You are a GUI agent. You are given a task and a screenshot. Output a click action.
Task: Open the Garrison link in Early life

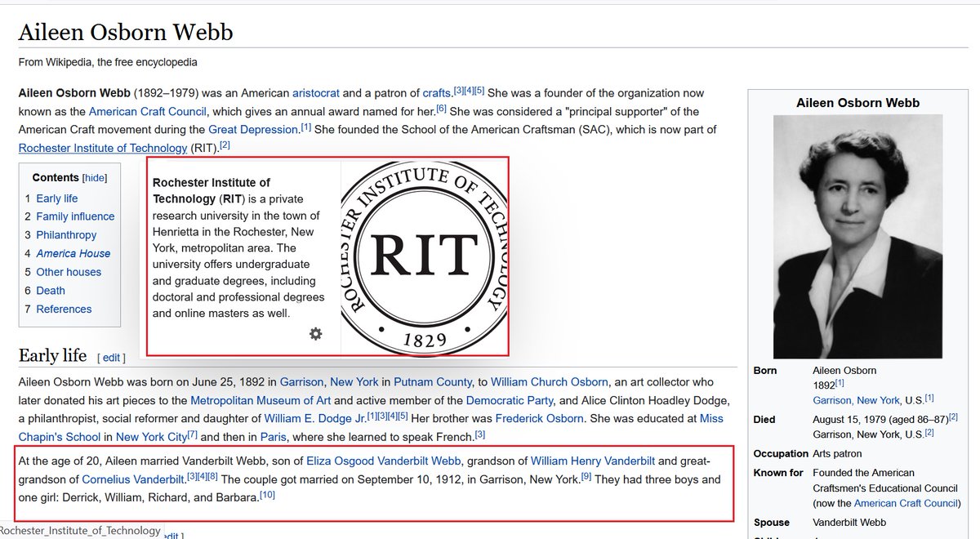[x=301, y=382]
